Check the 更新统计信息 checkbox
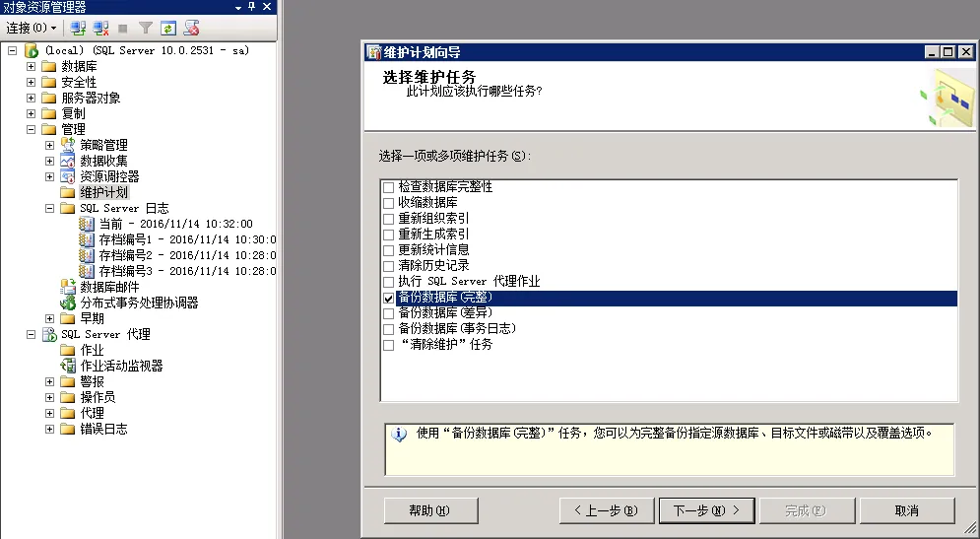 click(389, 250)
